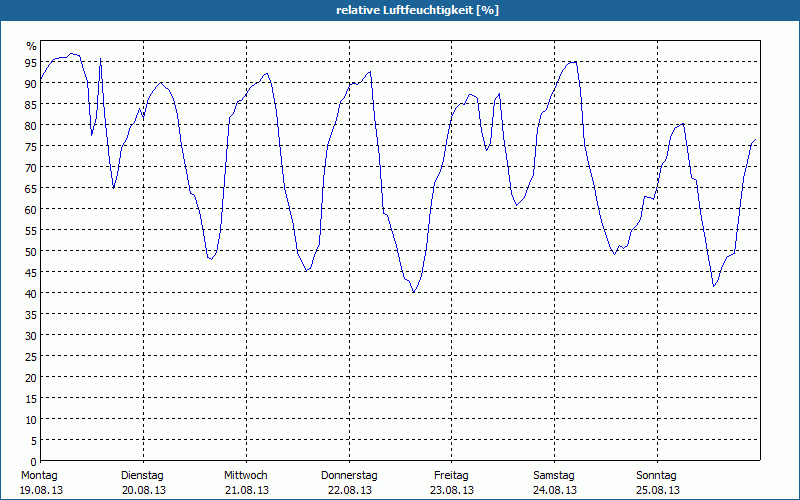The height and width of the screenshot is (500, 800).
Task: Select the 'Montag' day label
Action: tap(39, 476)
